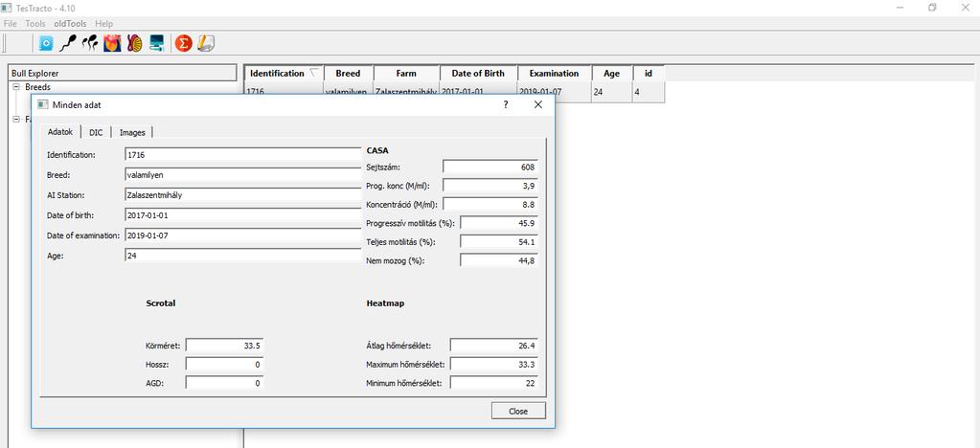The width and height of the screenshot is (980, 448).
Task: Open the File menu
Action: coord(10,24)
